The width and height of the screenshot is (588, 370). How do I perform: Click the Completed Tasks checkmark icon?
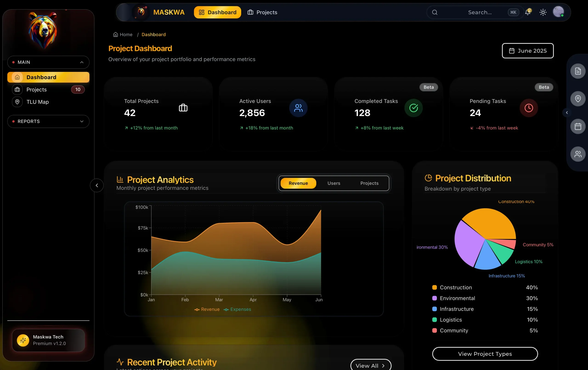pos(413,108)
